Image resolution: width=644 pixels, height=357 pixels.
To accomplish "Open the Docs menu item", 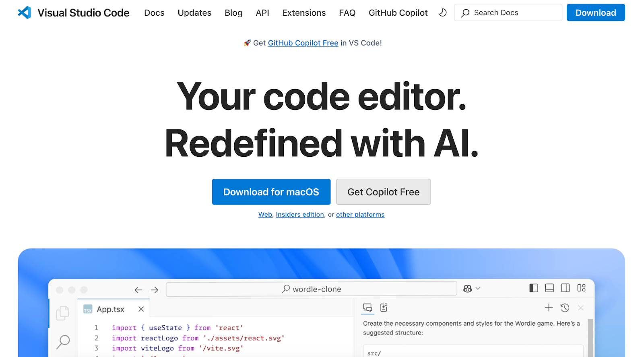I will tap(154, 13).
